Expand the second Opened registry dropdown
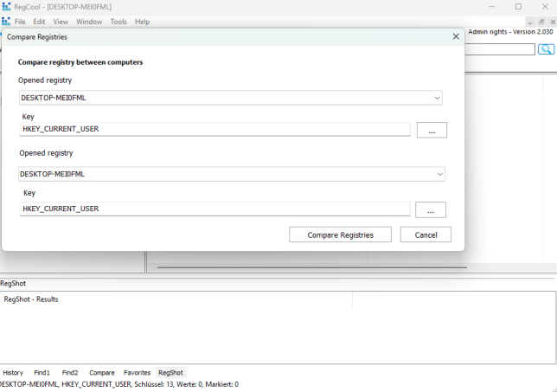 coord(438,174)
